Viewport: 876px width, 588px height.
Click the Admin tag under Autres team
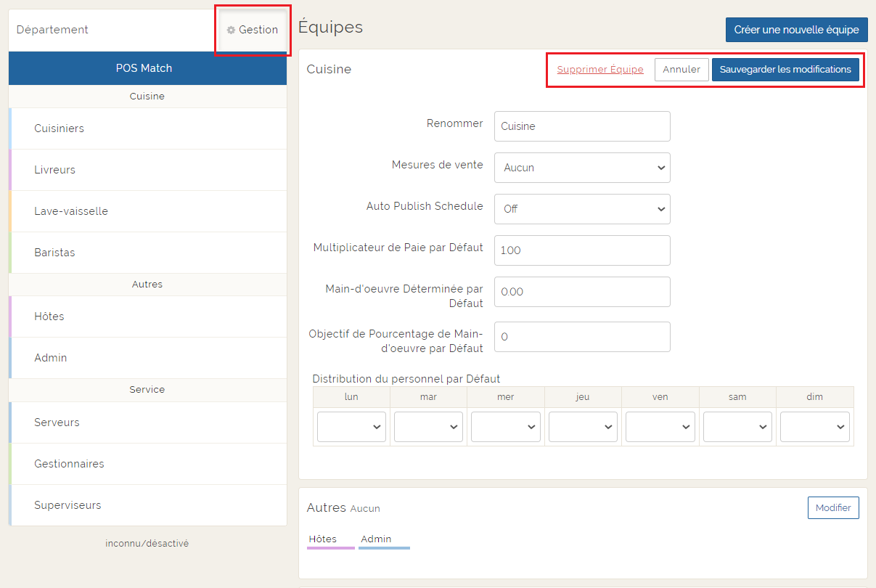coord(376,539)
